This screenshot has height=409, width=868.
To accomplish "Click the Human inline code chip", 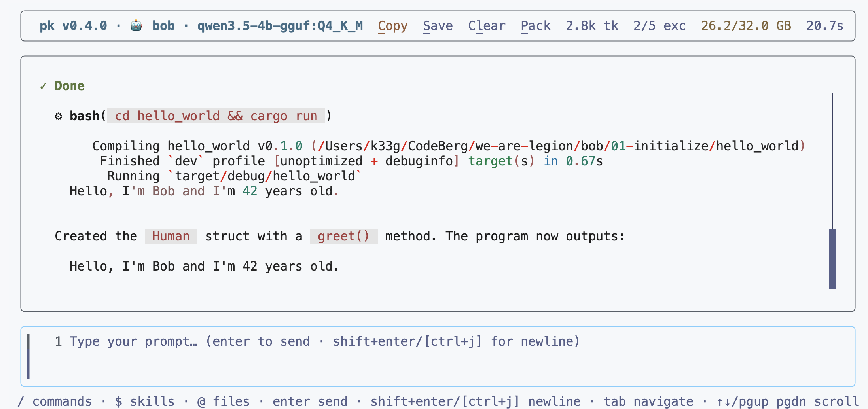I will pos(171,236).
